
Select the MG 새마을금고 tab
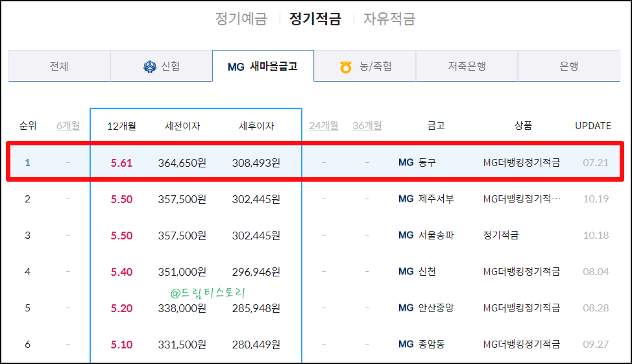click(x=263, y=66)
